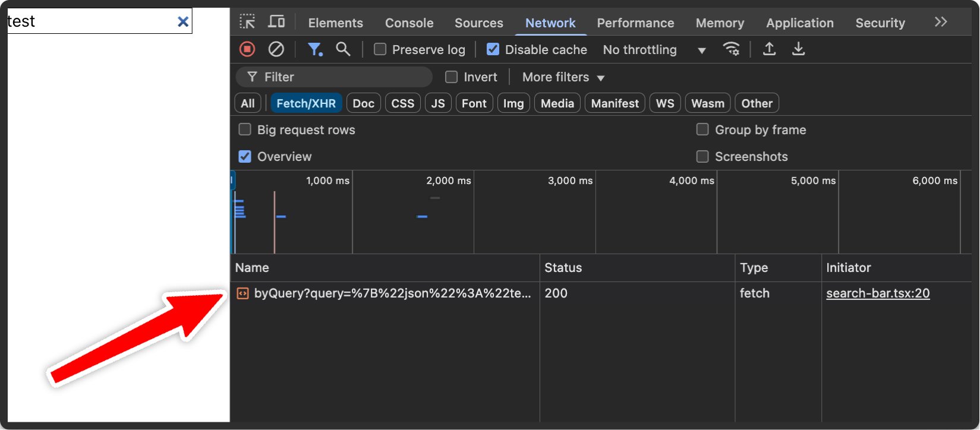Stop recording network log
This screenshot has width=980, height=430.
[x=247, y=49]
